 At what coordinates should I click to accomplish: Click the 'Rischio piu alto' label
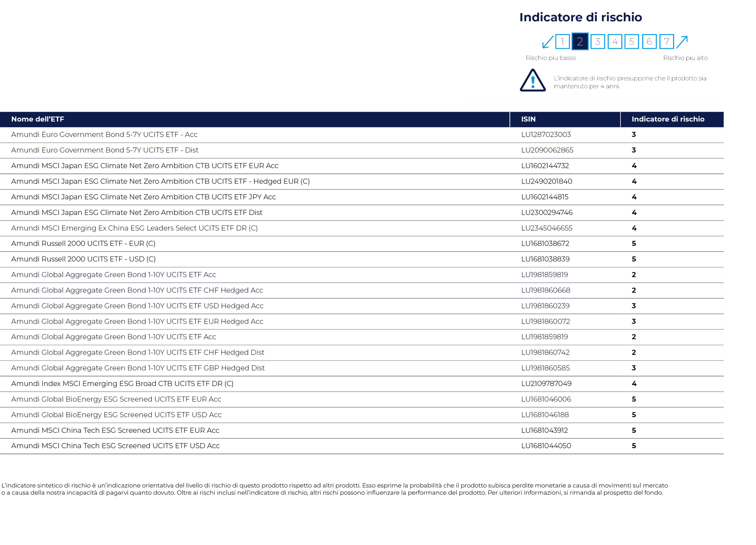click(x=685, y=58)
